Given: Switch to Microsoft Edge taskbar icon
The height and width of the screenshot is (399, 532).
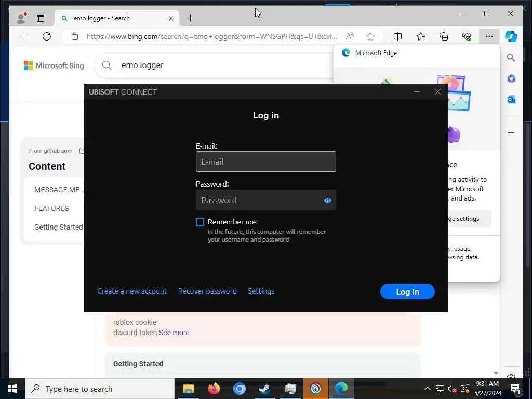Looking at the screenshot, I should (341, 389).
